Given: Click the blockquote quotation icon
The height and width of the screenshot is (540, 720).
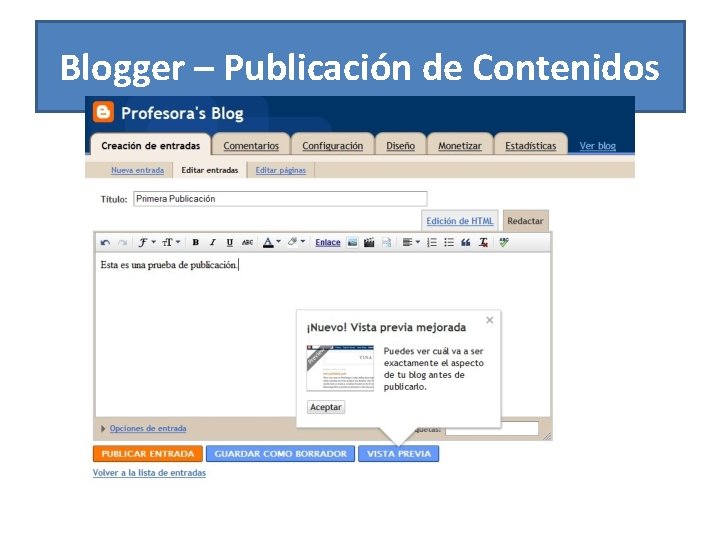Looking at the screenshot, I should [466, 242].
